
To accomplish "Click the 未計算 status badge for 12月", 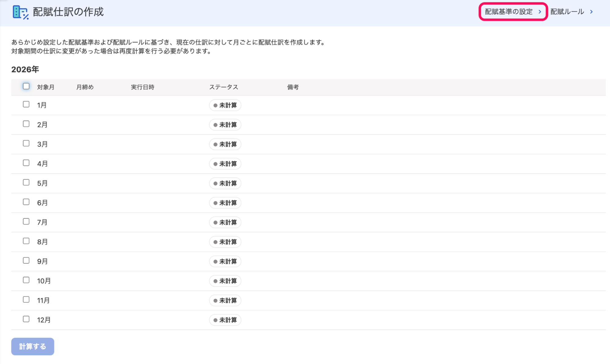I will [x=225, y=320].
